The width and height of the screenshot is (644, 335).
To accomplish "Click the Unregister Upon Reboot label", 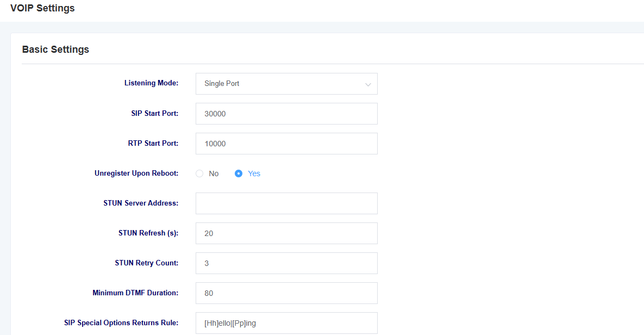I will (x=136, y=173).
